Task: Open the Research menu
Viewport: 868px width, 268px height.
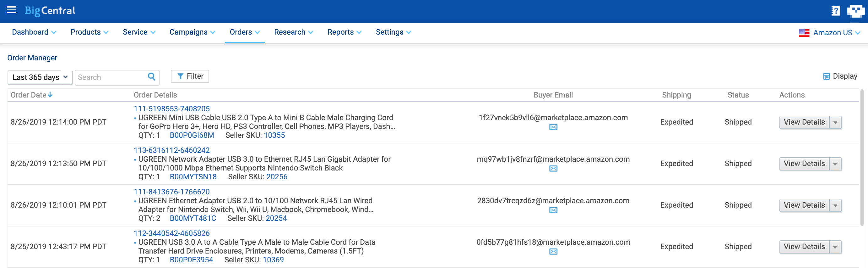Action: (294, 32)
